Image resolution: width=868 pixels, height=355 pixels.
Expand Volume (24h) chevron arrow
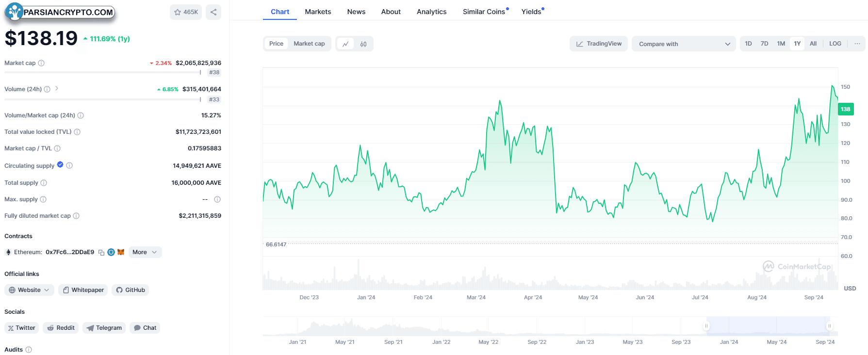click(x=57, y=88)
